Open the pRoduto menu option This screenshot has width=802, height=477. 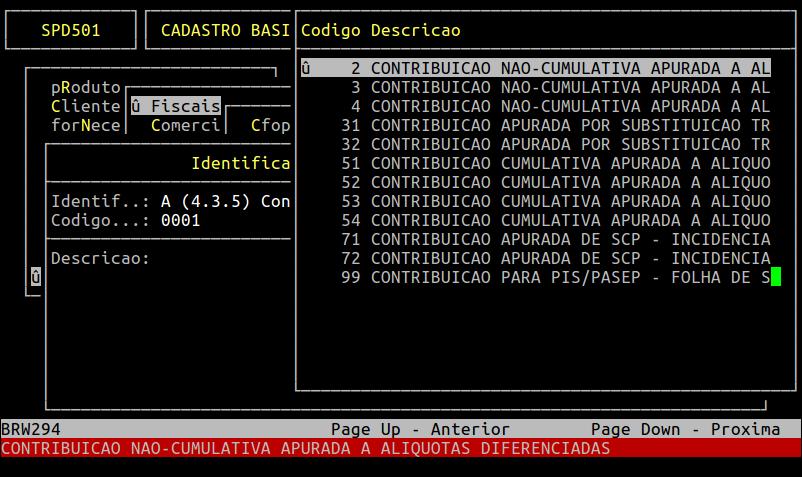point(86,87)
